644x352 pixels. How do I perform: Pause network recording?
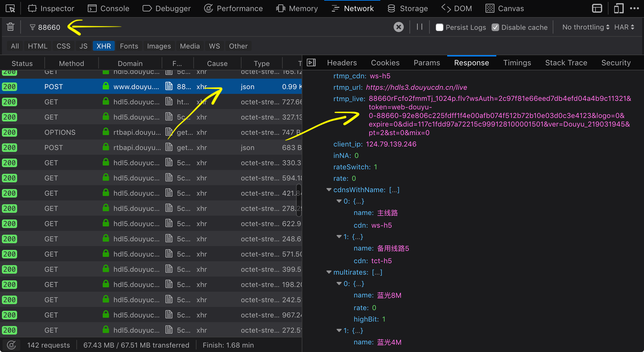[x=420, y=27]
